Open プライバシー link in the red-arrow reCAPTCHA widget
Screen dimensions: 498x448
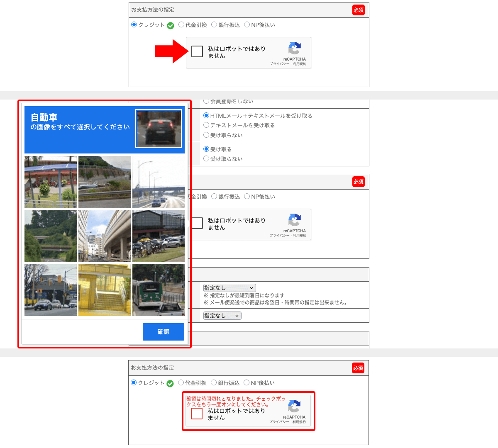[x=279, y=64]
